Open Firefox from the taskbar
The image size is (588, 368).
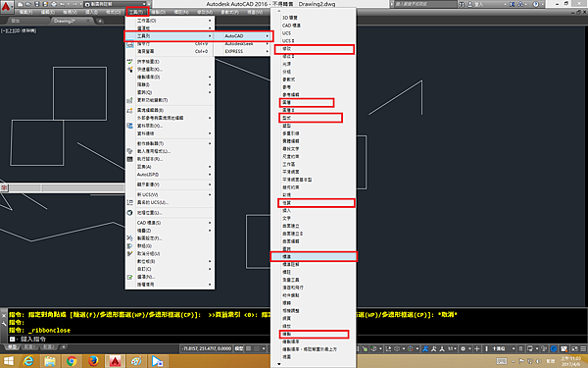pos(93,361)
